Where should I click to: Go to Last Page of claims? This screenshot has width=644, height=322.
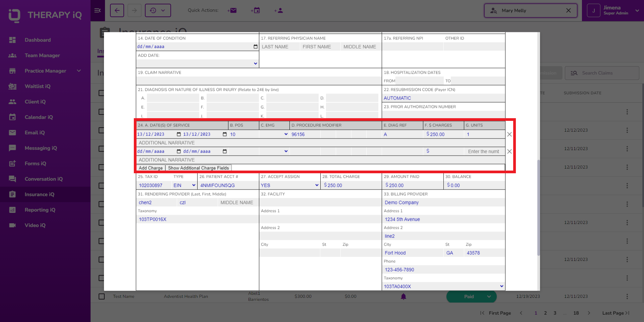coord(616,313)
